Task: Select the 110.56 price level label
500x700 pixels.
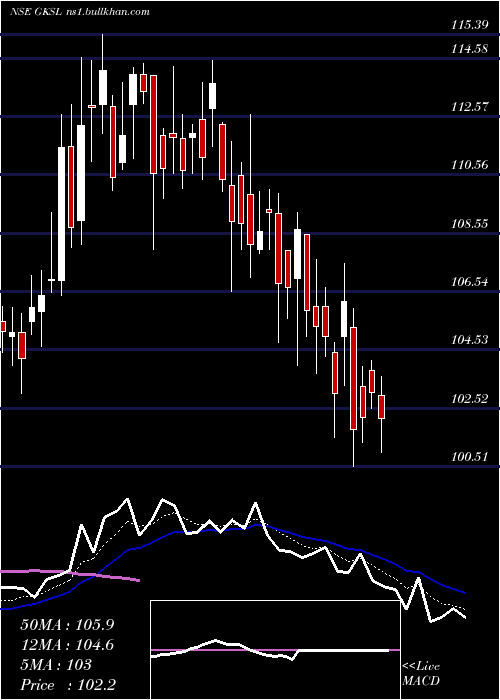Action: 469,165
